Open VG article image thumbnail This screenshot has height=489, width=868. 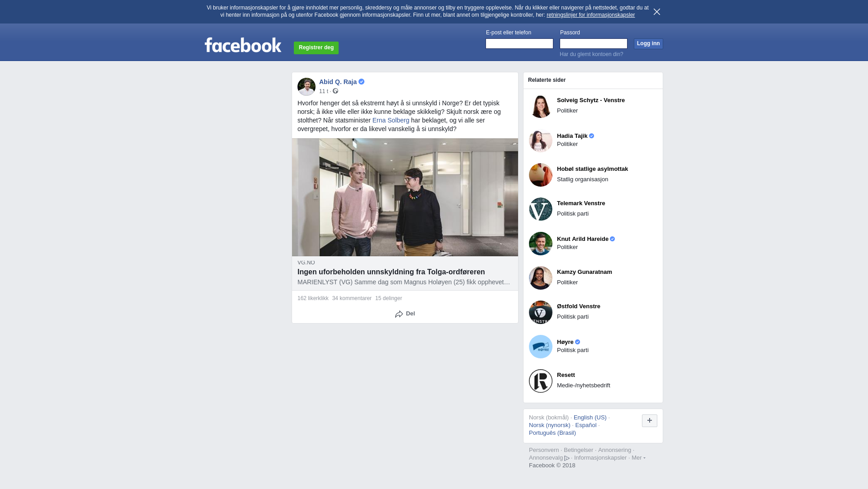pos(405,197)
